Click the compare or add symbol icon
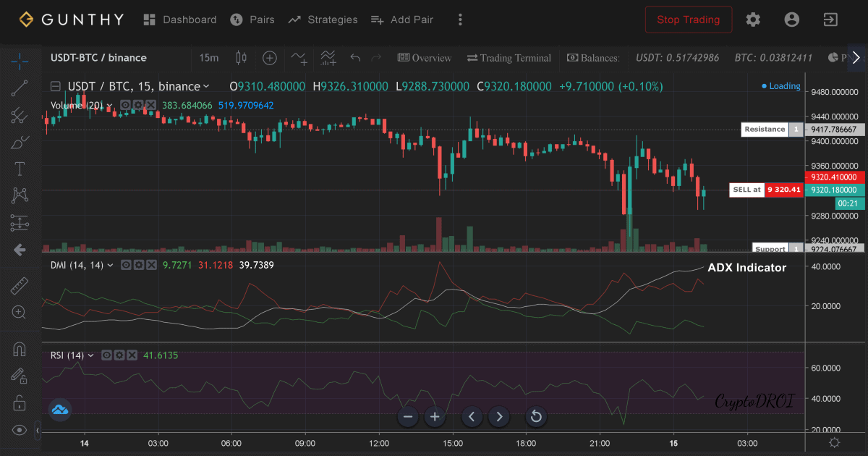 (x=269, y=58)
